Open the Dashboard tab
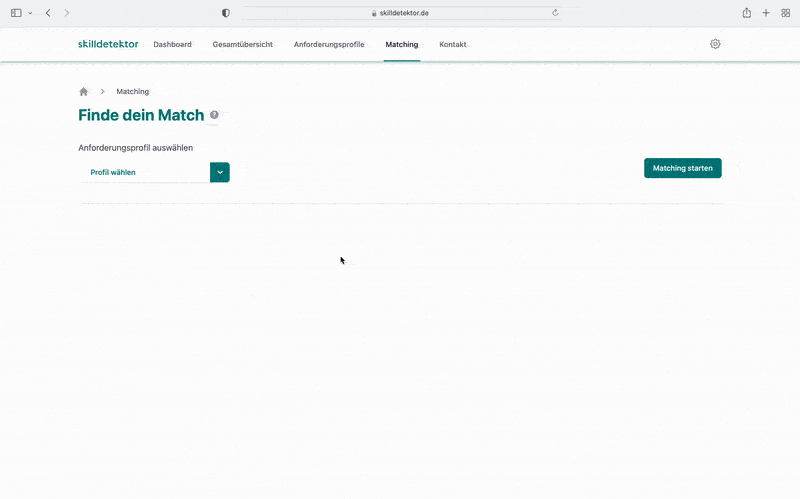 click(x=172, y=44)
